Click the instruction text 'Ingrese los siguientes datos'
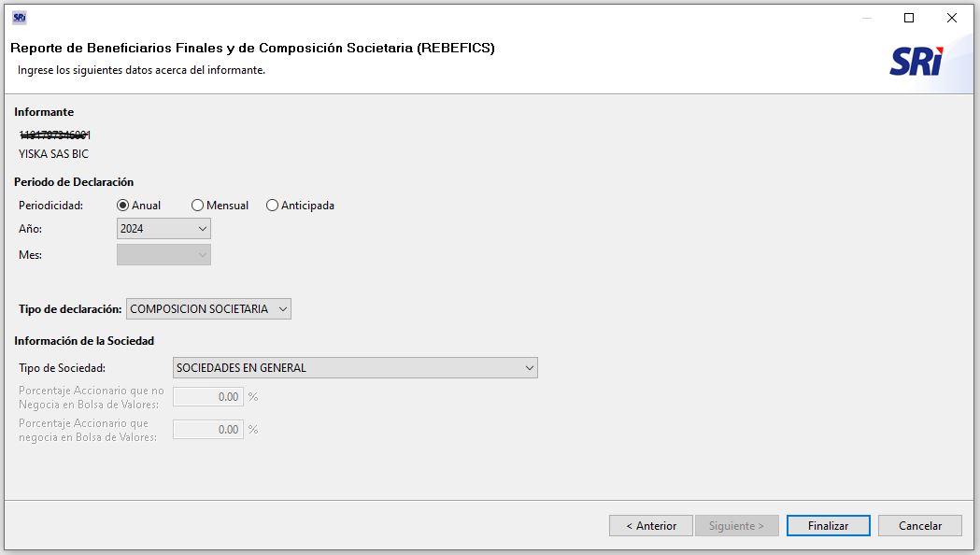 (141, 70)
